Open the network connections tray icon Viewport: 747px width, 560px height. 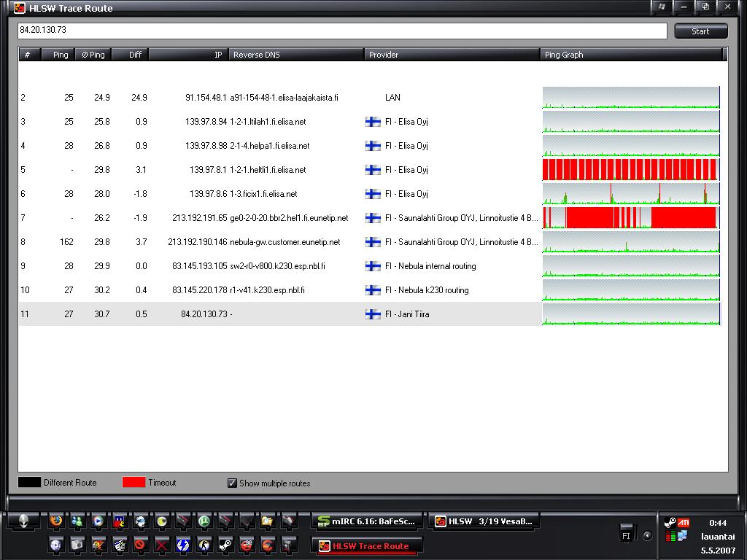683,536
